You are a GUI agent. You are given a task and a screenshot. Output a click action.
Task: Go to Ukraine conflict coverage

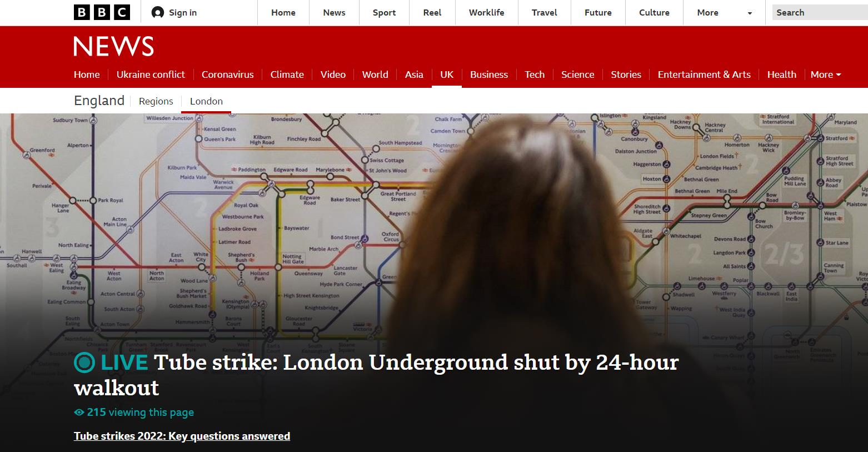151,74
